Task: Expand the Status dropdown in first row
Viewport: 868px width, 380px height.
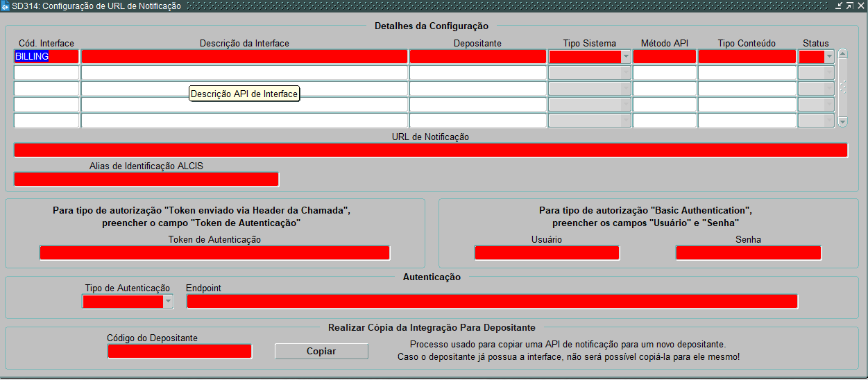Action: [x=829, y=57]
